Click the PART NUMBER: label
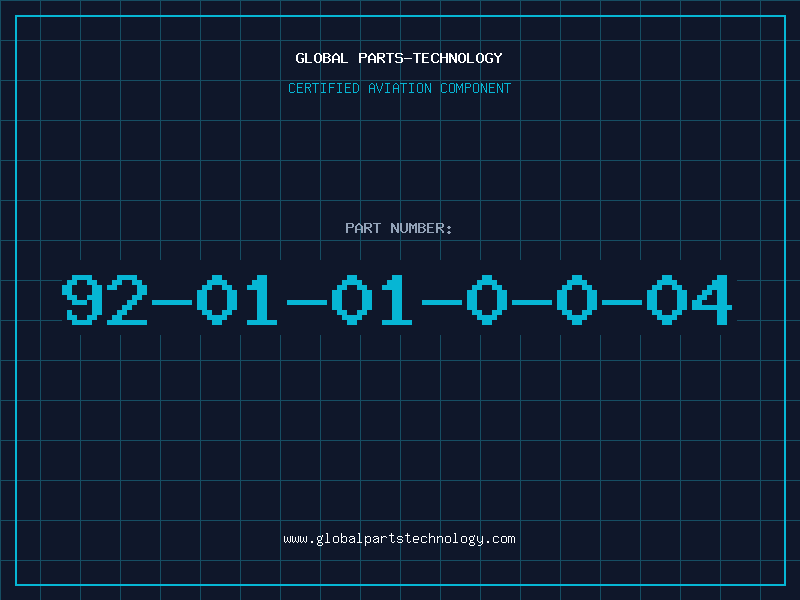This screenshot has height=600, width=800. (x=399, y=228)
